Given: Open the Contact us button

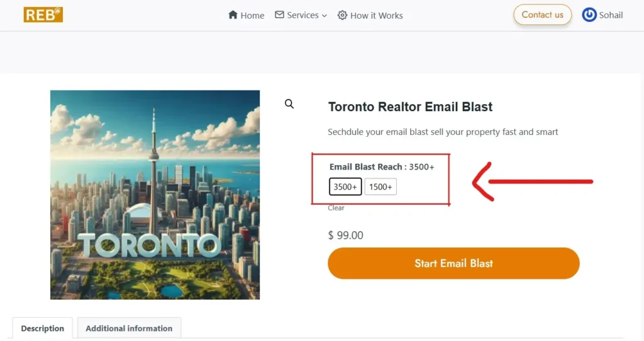Looking at the screenshot, I should tap(542, 14).
